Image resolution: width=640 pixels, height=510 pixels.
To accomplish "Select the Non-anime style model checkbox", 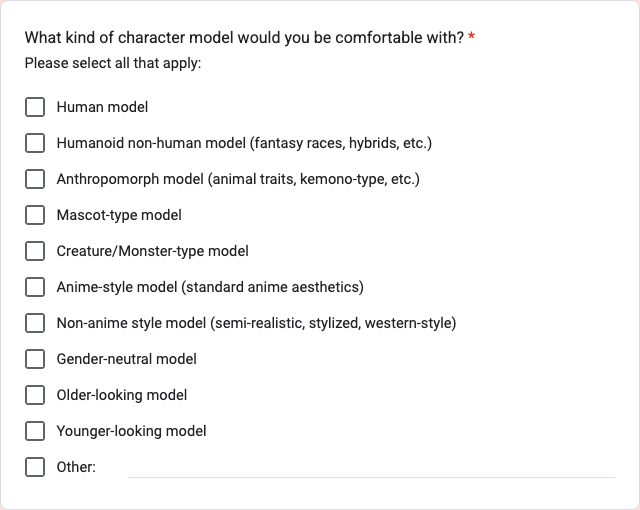I will click(x=35, y=323).
